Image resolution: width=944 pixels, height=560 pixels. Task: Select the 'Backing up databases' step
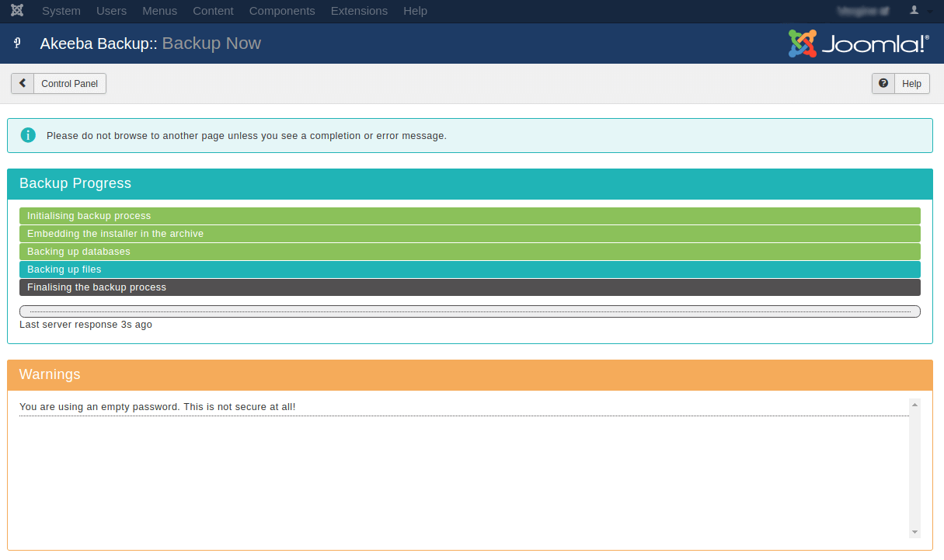[x=470, y=252]
